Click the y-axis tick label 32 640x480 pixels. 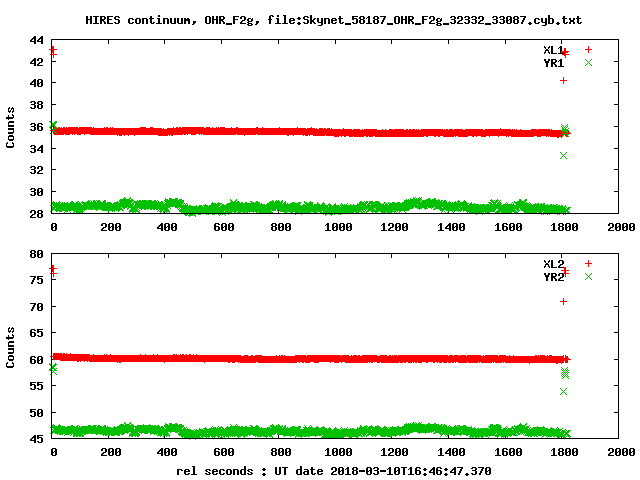(x=36, y=170)
